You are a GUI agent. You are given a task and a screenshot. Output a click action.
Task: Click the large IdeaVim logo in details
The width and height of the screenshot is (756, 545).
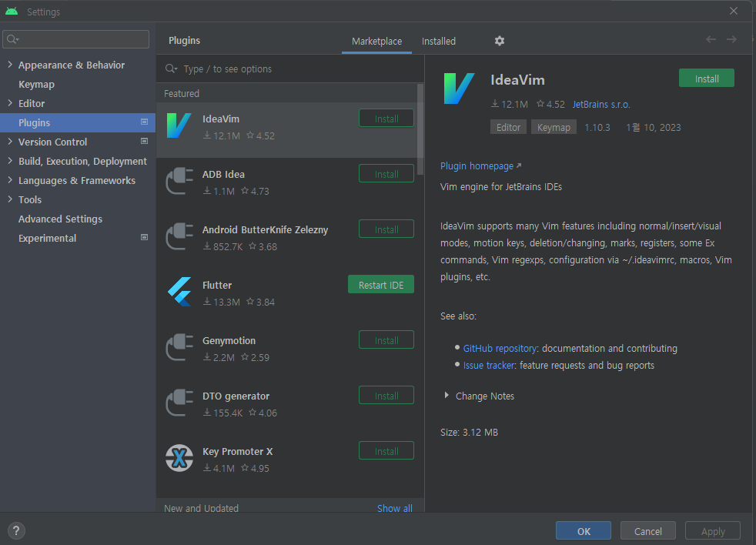[x=459, y=89]
